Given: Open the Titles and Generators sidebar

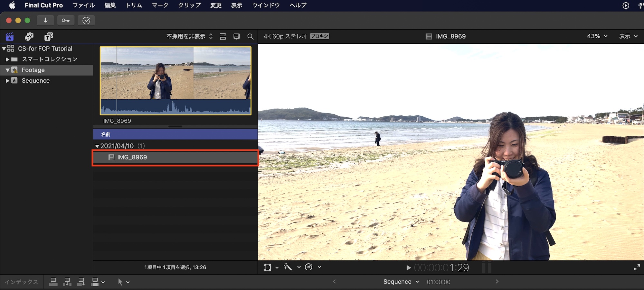Looking at the screenshot, I should pyautogui.click(x=49, y=37).
